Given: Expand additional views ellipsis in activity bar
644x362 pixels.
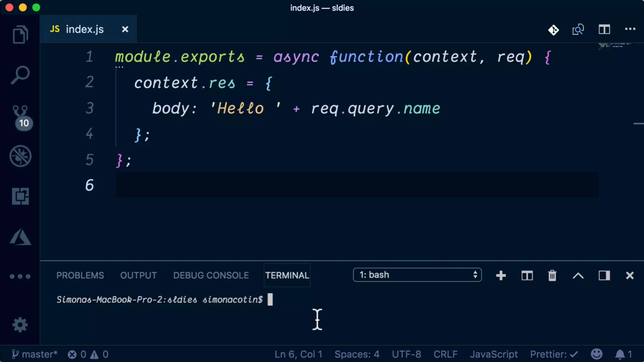Looking at the screenshot, I should 20,277.
